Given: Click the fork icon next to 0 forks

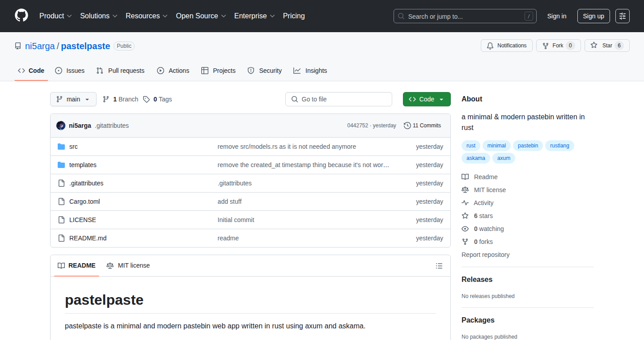Looking at the screenshot, I should tap(465, 242).
